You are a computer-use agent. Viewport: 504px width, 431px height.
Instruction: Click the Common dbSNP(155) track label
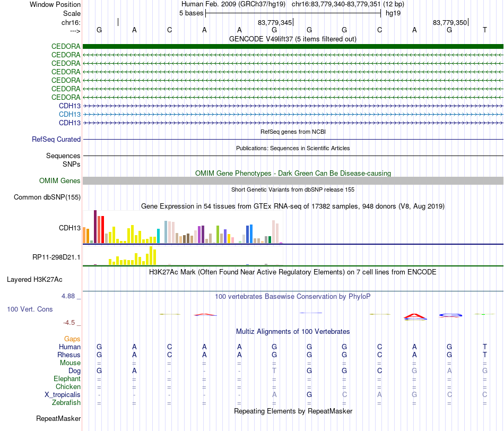click(x=47, y=197)
